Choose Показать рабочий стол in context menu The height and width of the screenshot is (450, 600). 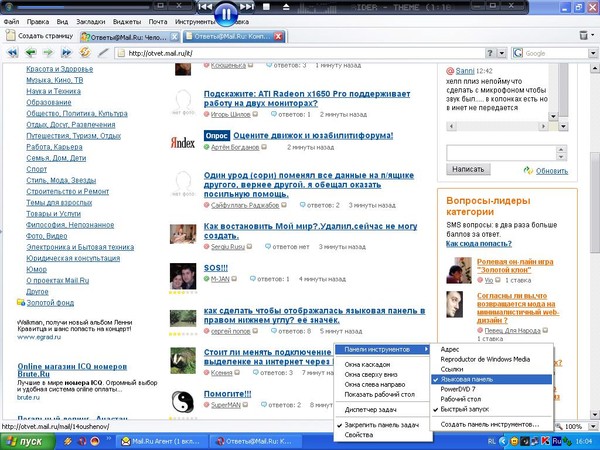tap(383, 395)
